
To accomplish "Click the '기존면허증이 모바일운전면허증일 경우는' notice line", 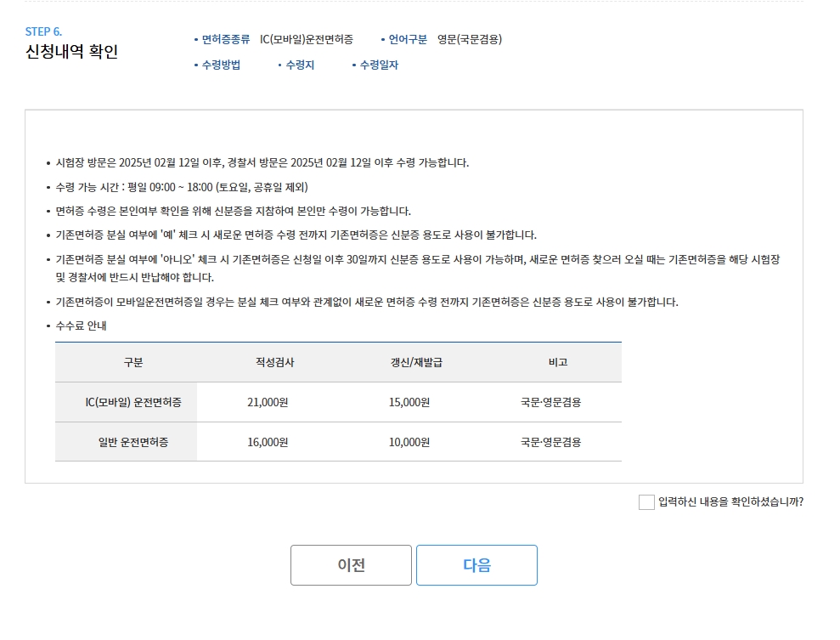I will point(367,302).
